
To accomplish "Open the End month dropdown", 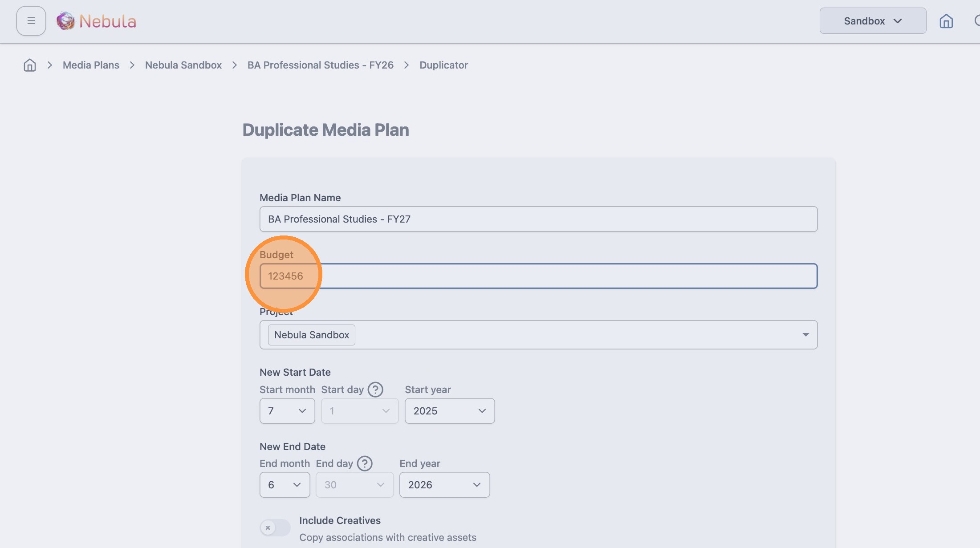I will click(285, 485).
